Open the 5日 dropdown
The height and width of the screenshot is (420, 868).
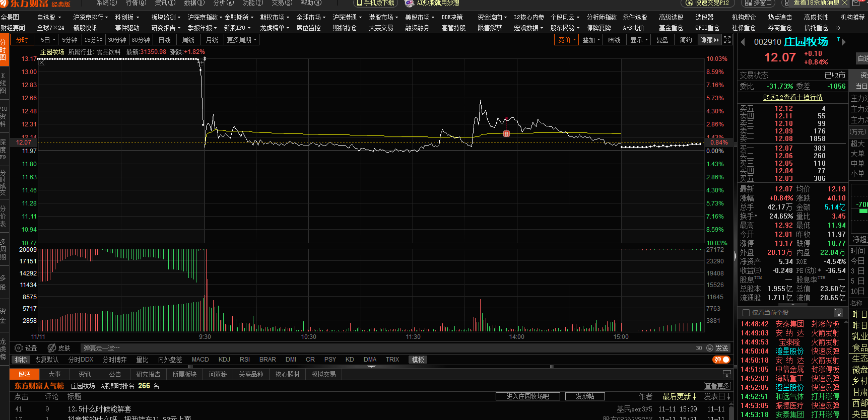[x=48, y=40]
